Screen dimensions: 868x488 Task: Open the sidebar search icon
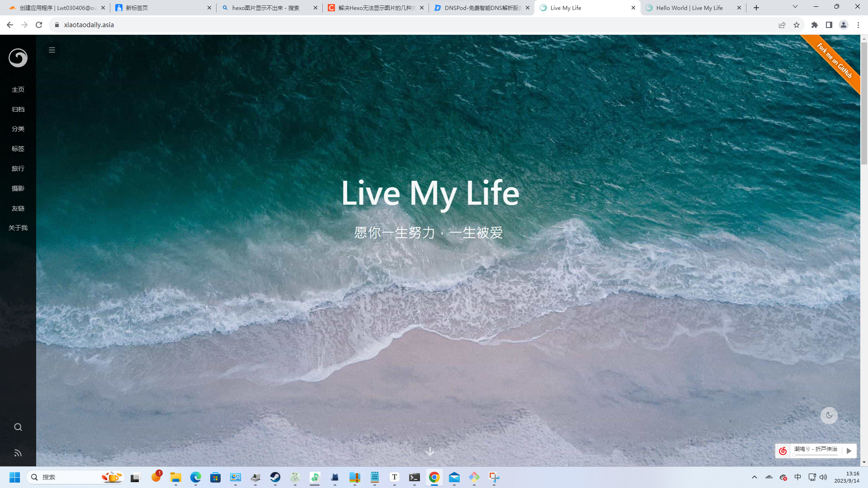coord(18,427)
